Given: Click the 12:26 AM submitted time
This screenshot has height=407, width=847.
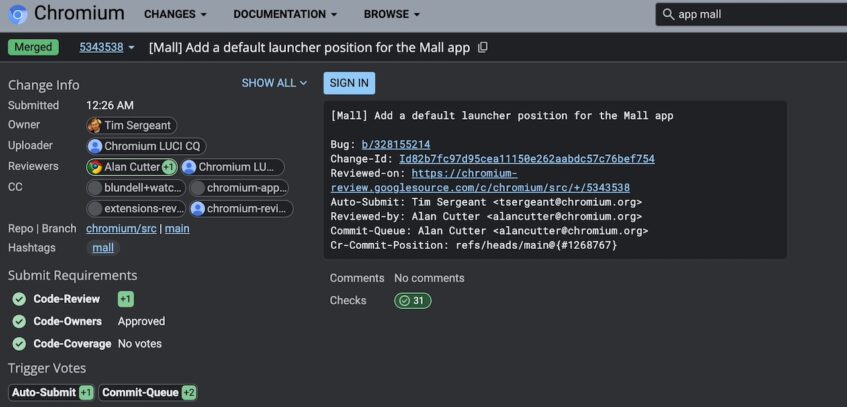Looking at the screenshot, I should [110, 105].
